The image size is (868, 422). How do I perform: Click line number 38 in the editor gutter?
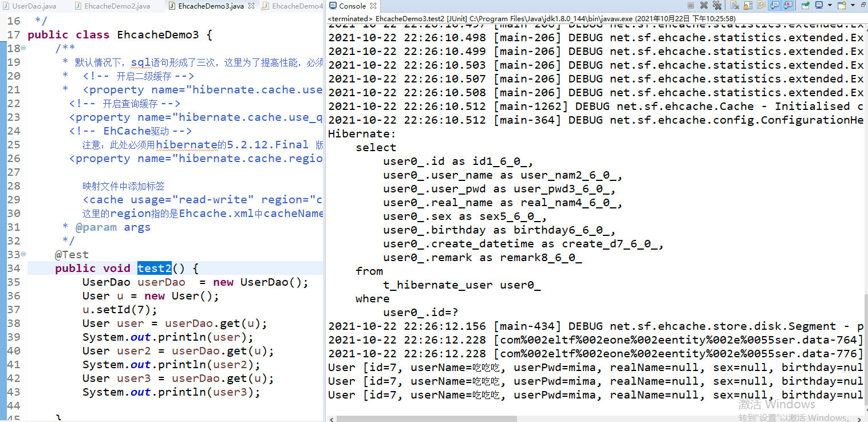[x=14, y=323]
